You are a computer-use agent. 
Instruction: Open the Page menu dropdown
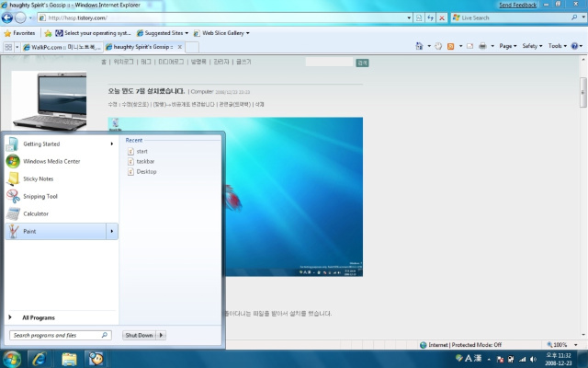[508, 46]
